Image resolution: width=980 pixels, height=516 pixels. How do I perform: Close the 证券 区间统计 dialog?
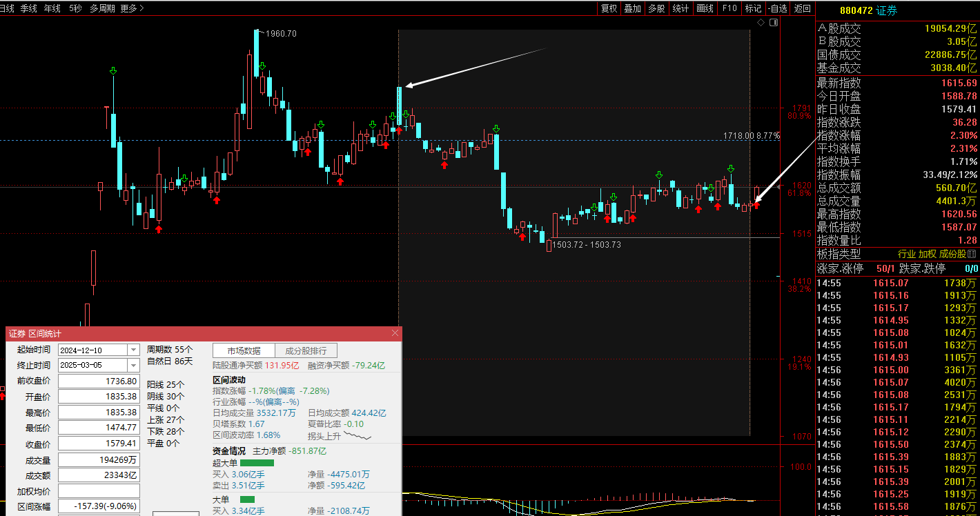395,333
